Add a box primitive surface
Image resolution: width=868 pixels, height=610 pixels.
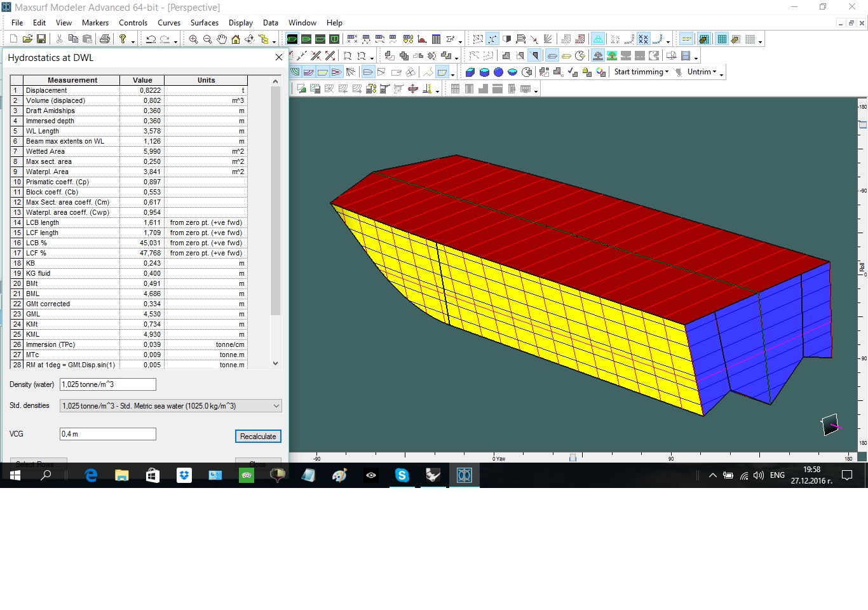470,72
